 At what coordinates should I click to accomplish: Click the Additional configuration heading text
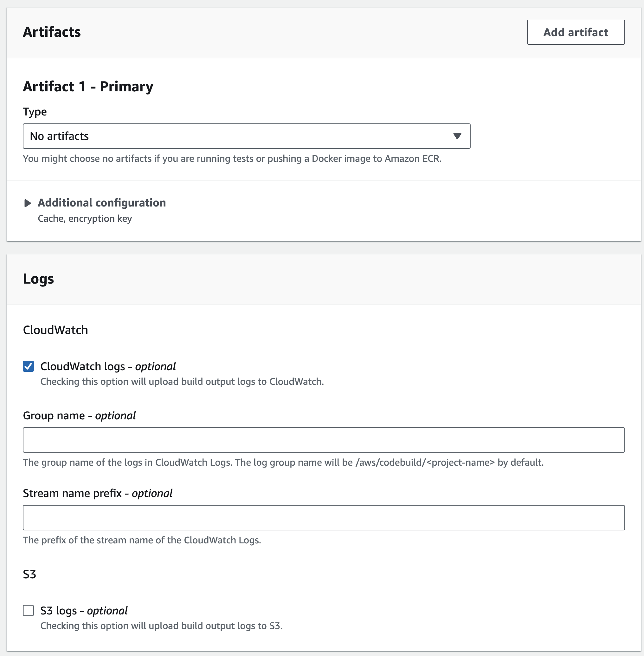(x=101, y=203)
